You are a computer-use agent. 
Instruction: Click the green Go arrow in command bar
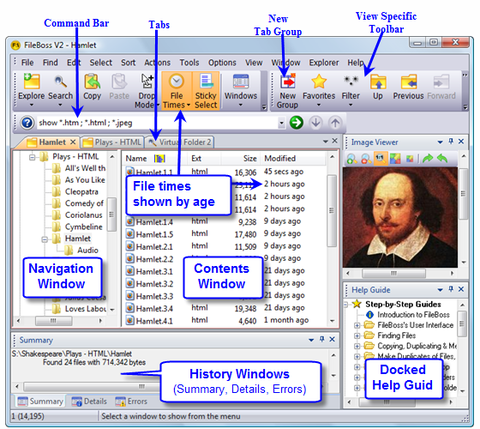click(x=296, y=123)
